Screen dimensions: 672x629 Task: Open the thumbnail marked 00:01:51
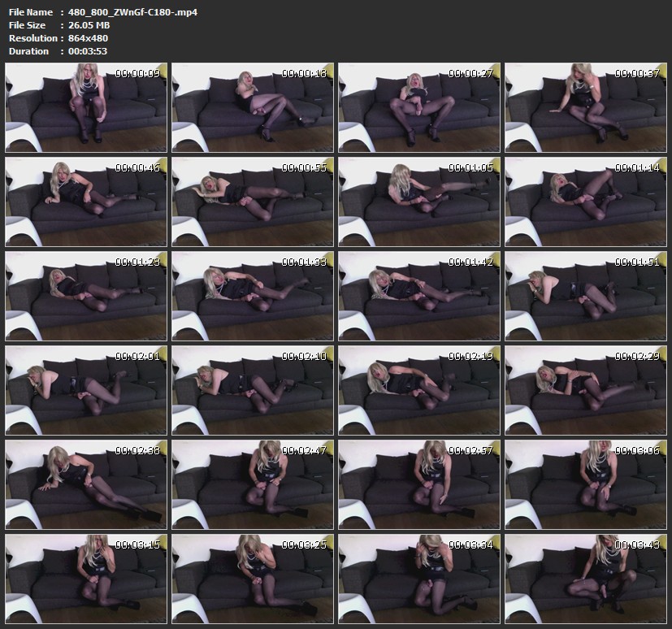coord(586,296)
